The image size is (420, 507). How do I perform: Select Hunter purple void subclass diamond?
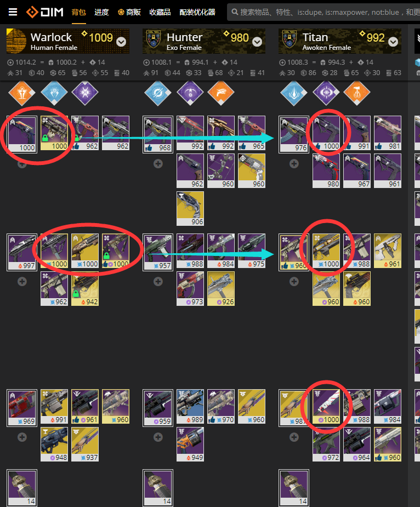(x=190, y=93)
